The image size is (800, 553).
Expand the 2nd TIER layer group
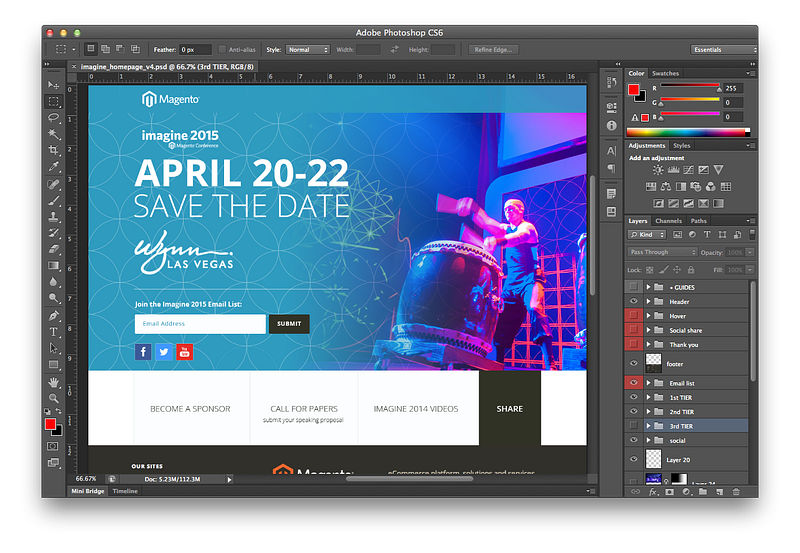tap(648, 411)
